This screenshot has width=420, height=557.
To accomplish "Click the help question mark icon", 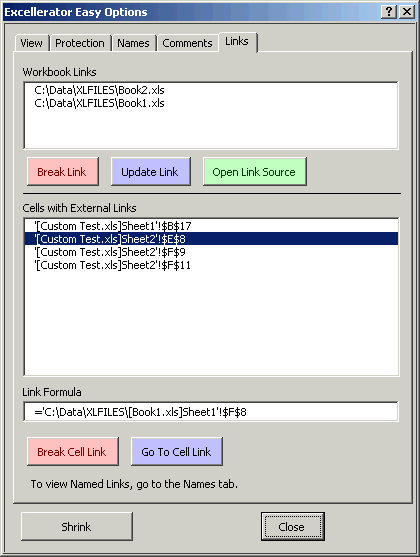I will tap(389, 12).
